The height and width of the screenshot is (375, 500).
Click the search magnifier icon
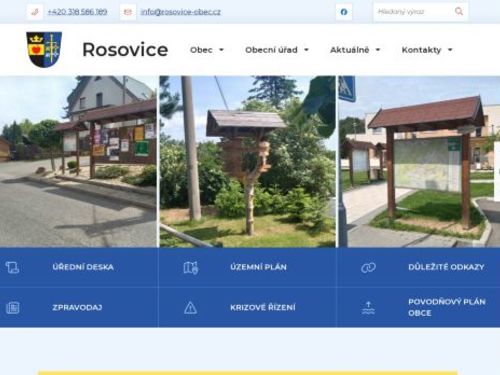459,12
